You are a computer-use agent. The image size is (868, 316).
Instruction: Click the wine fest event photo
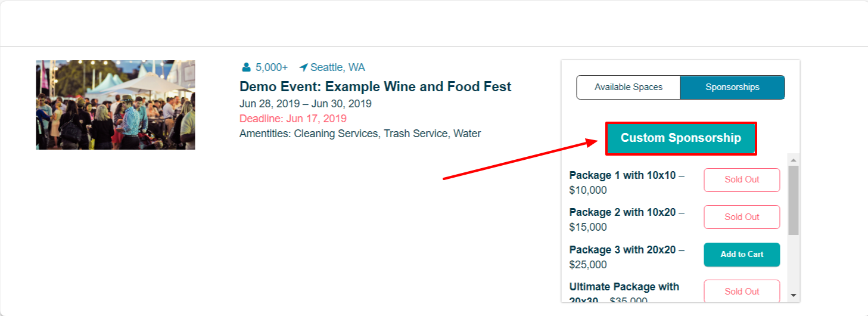pos(116,105)
